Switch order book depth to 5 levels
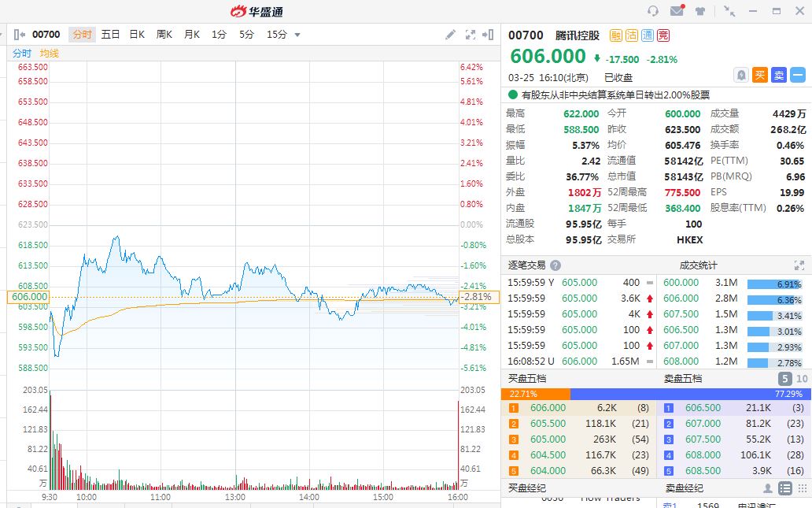Image resolution: width=812 pixels, height=508 pixels. (x=785, y=379)
